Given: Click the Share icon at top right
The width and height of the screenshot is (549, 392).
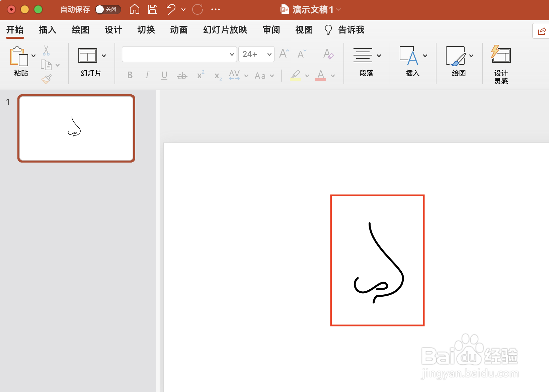Looking at the screenshot, I should (542, 31).
